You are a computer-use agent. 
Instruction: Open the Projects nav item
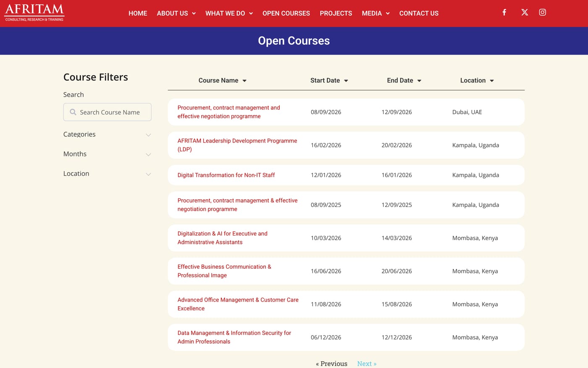(336, 13)
